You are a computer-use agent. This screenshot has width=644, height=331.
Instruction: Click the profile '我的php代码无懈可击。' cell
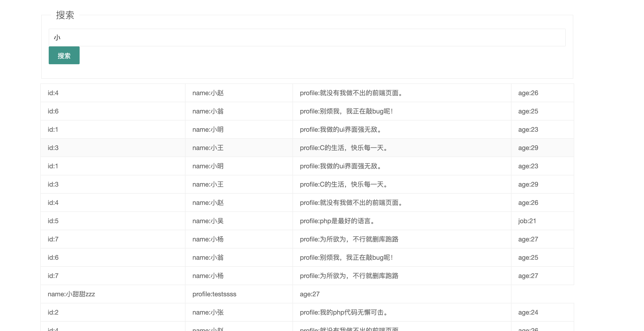point(344,312)
